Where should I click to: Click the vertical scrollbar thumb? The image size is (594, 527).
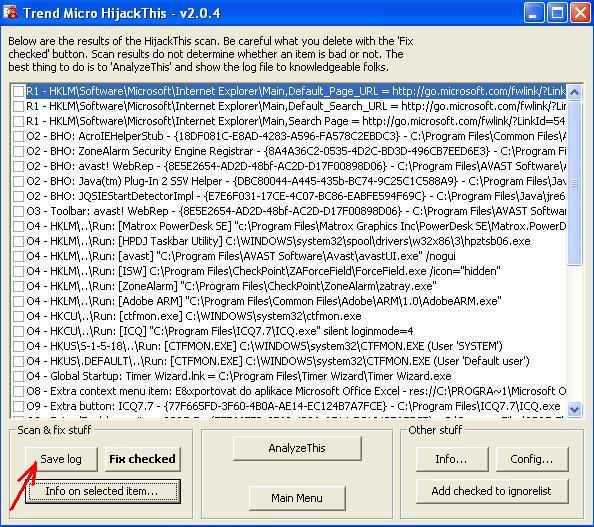pyautogui.click(x=574, y=183)
